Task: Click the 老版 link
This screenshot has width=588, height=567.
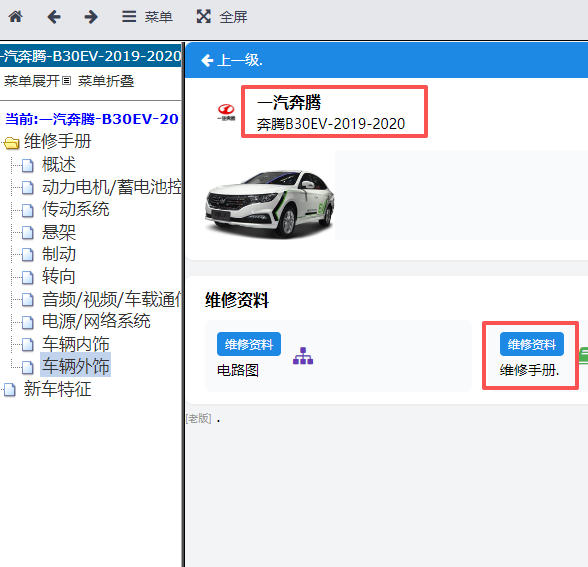Action: pyautogui.click(x=199, y=418)
